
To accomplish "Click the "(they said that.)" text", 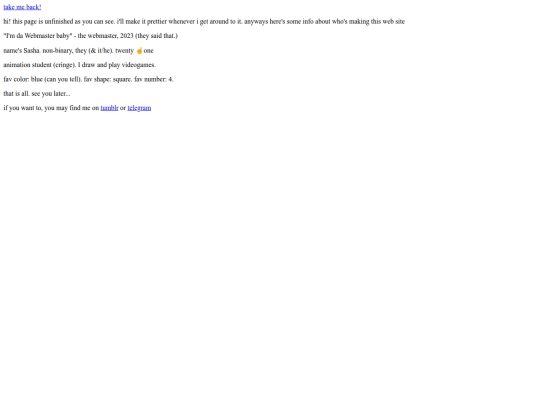I will pos(156,36).
